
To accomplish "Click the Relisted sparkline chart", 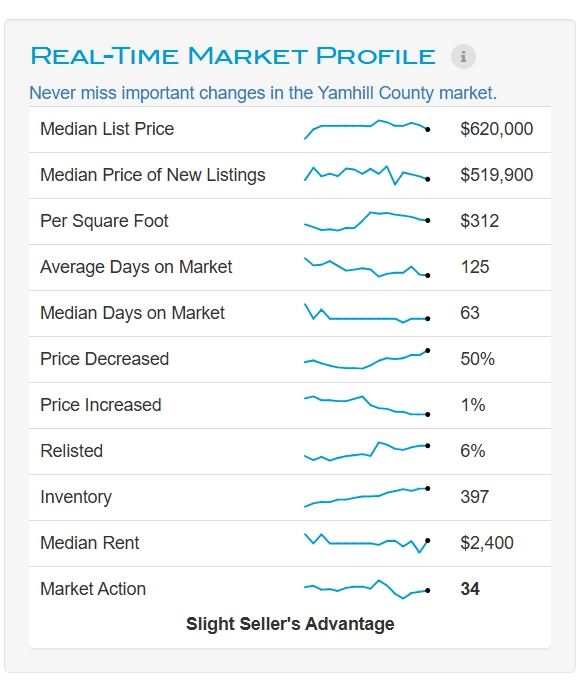I will pos(367,451).
